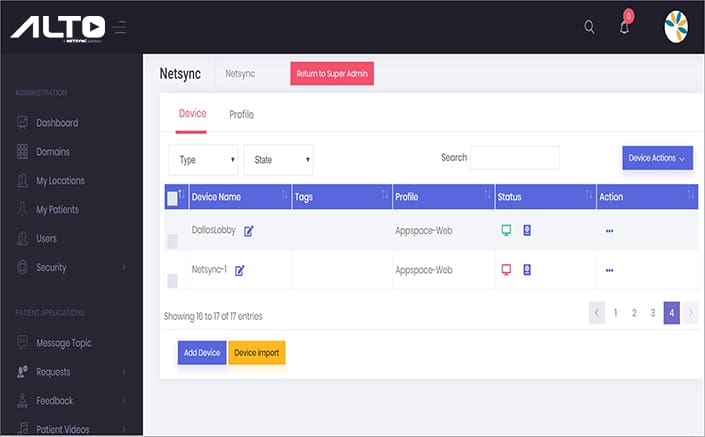Click the Return to Super Admin button
Screen dimensions: 705x437
pyautogui.click(x=332, y=73)
